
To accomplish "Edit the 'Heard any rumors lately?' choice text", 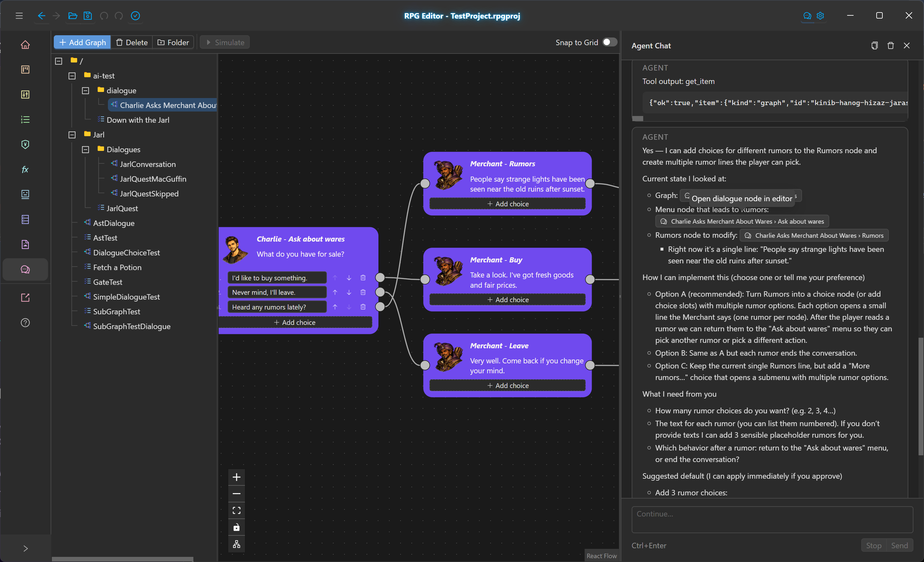I will click(x=277, y=307).
